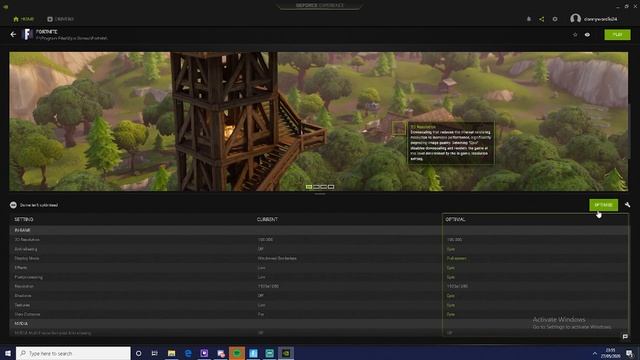Go back using the back arrow
640x360 pixels.
(13, 35)
